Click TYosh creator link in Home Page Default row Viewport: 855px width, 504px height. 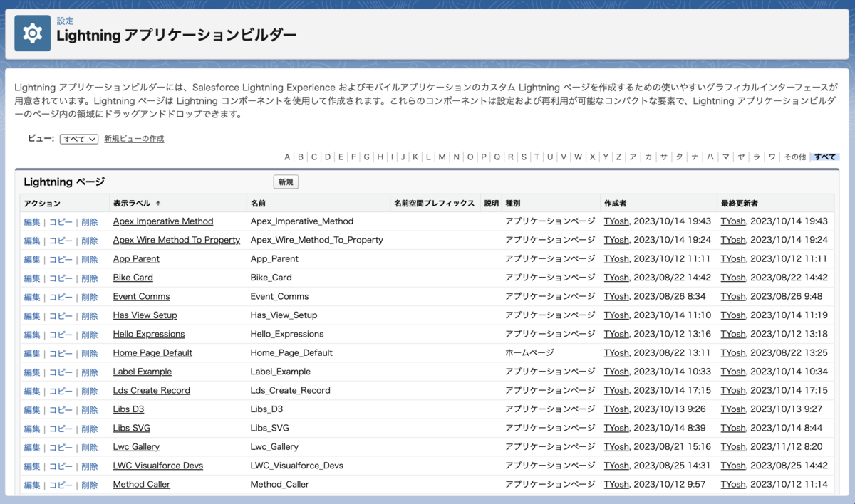coord(616,353)
